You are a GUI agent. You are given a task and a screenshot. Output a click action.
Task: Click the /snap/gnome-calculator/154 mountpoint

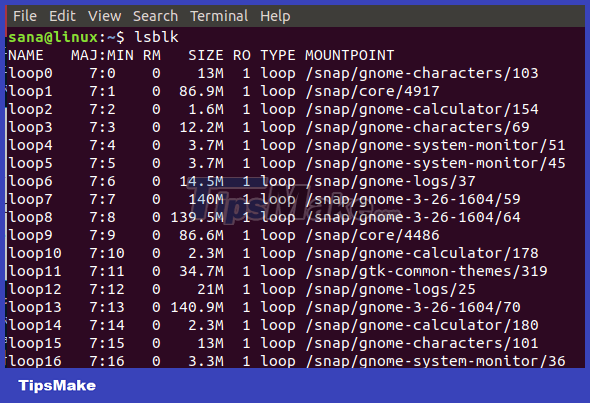click(422, 109)
